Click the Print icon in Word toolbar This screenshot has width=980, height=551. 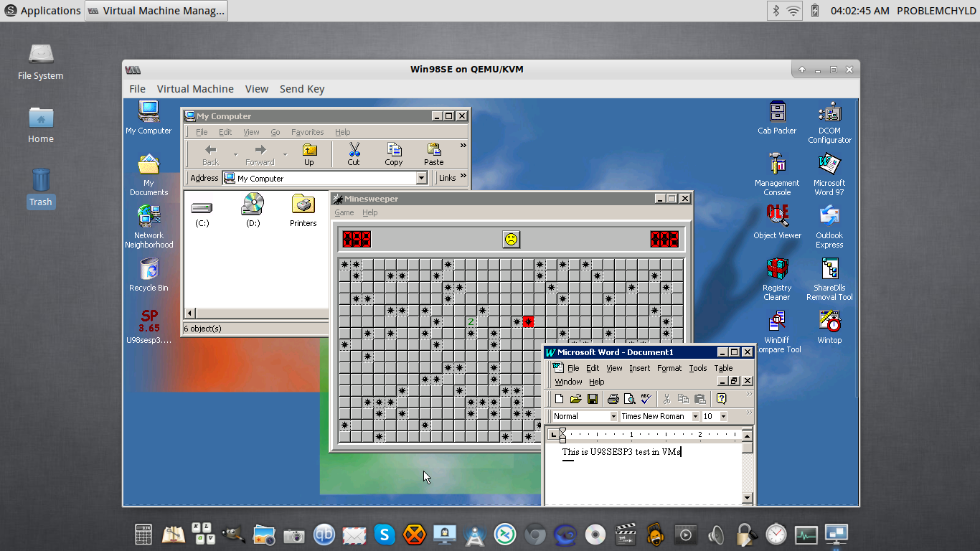[x=613, y=399]
